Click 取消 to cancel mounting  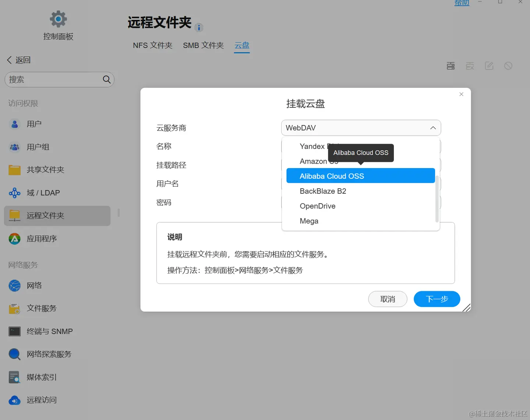click(x=388, y=299)
